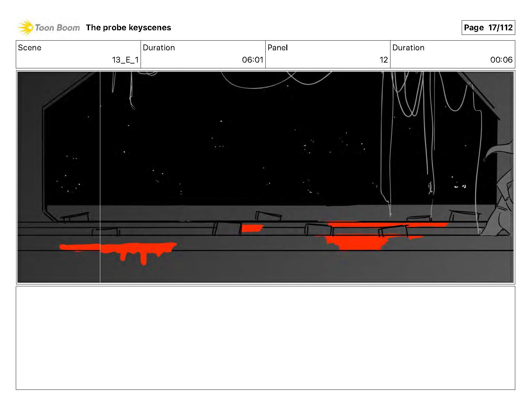The width and height of the screenshot is (532, 414).
Task: Click the 'Panel' header label
Action: point(278,48)
